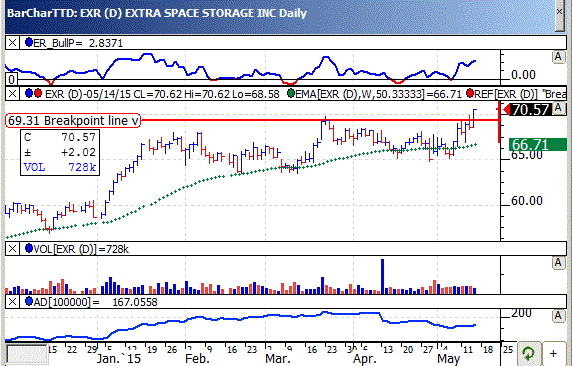This screenshot has width=572, height=366.
Task: Click the plus zoom-in button
Action: tap(554, 353)
